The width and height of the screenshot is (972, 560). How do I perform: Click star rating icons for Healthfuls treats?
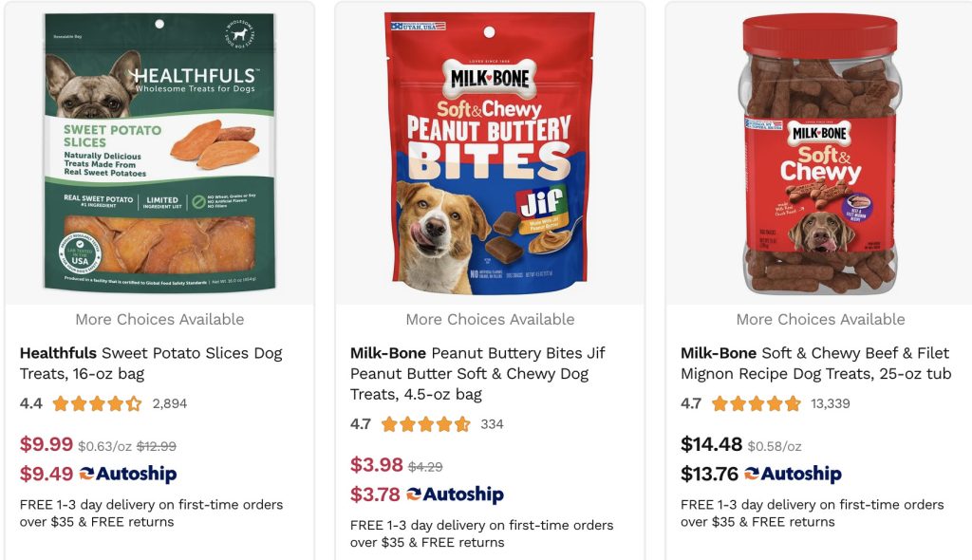coord(97,403)
